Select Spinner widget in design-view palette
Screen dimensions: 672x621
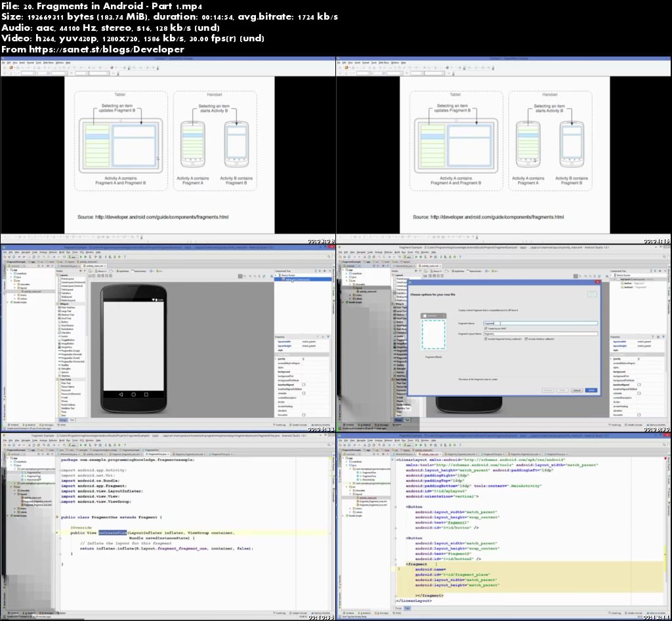(x=65, y=372)
